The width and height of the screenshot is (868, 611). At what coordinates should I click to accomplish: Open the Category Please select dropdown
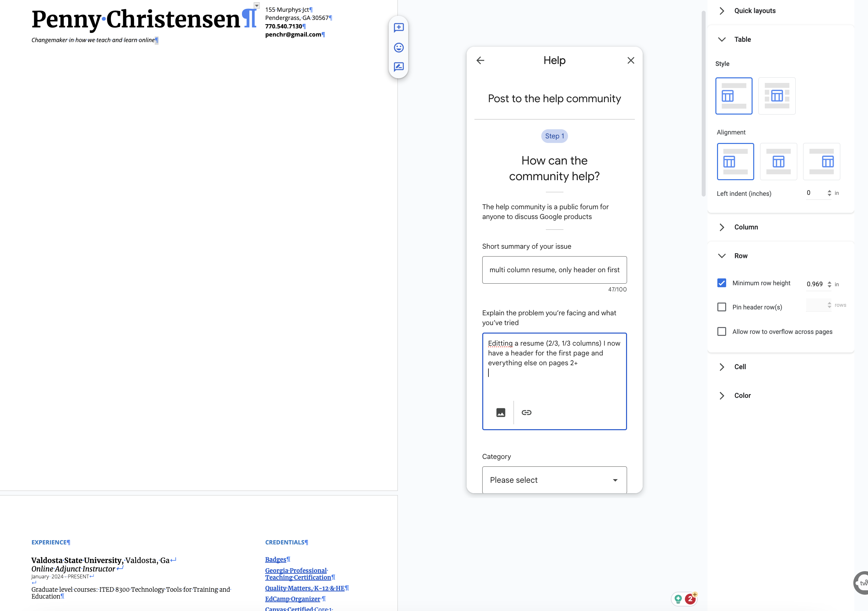point(554,480)
